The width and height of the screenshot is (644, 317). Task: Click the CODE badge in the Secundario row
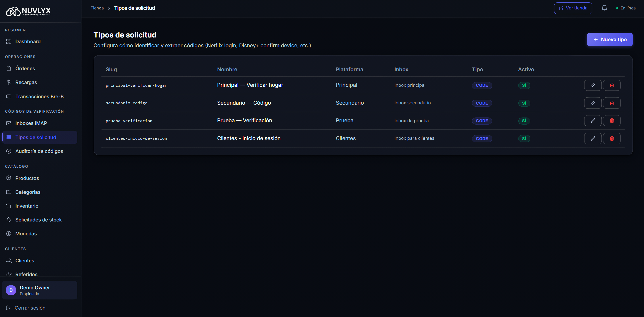pos(482,103)
